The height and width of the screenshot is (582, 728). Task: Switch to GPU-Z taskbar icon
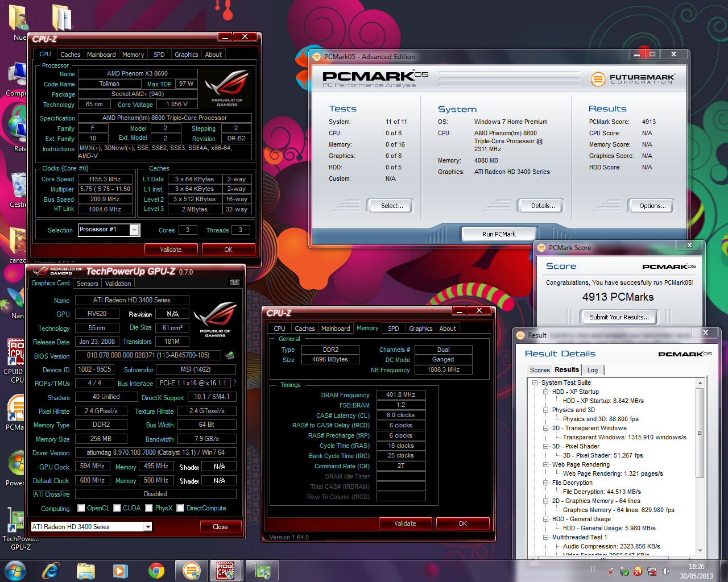[262, 570]
